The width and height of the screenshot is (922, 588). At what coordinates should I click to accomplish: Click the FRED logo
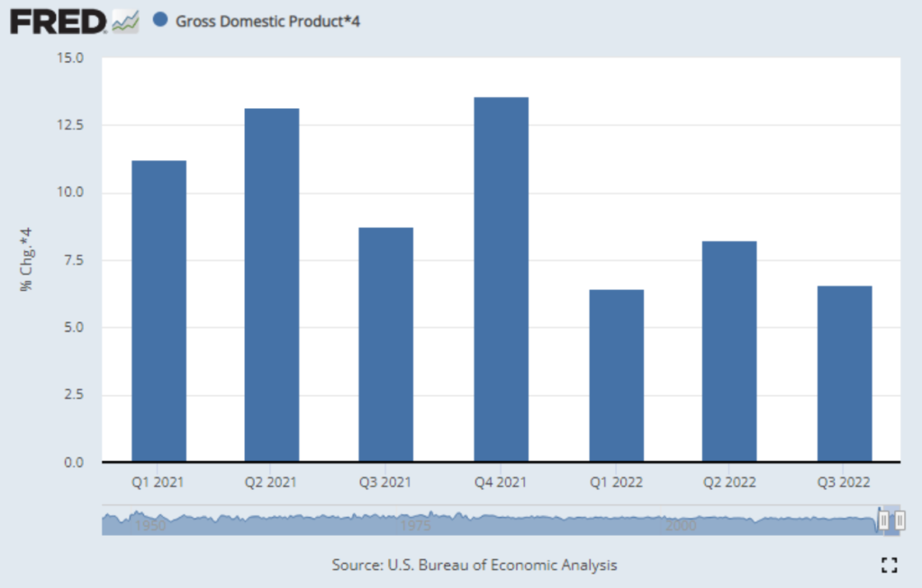(58, 20)
